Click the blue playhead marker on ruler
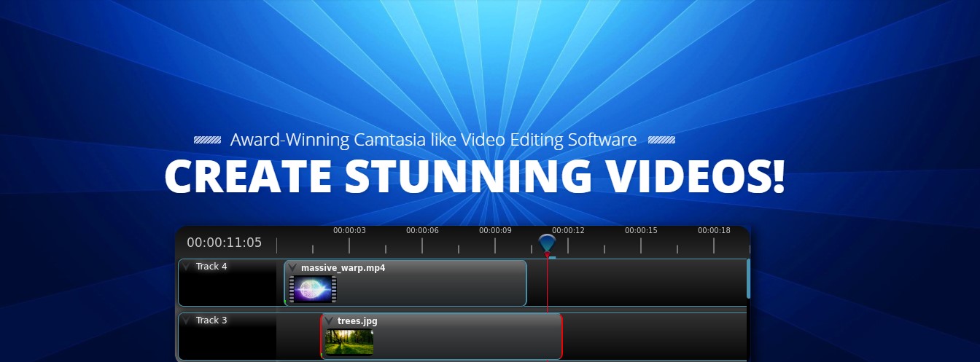Screen dimensions: 980x362 (547, 244)
